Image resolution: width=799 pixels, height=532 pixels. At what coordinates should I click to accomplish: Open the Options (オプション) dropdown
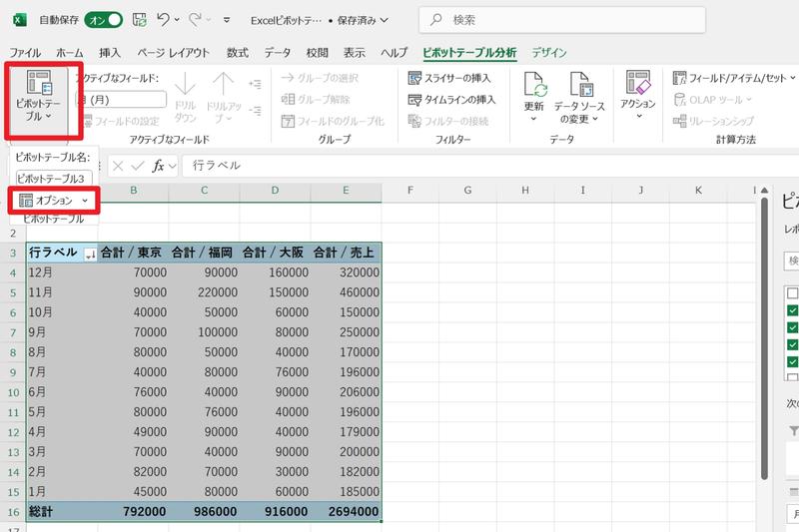(x=54, y=201)
